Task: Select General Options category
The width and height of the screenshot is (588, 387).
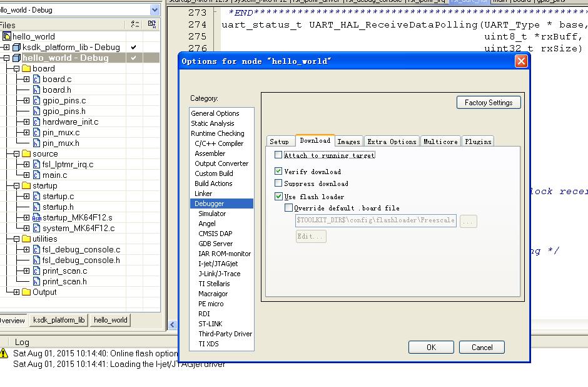Action: (215, 113)
